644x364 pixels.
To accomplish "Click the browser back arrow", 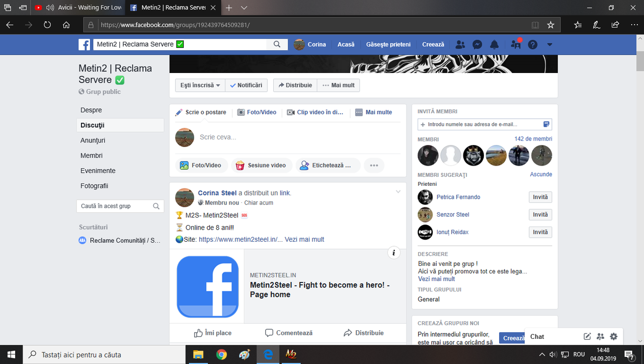I will (10, 25).
